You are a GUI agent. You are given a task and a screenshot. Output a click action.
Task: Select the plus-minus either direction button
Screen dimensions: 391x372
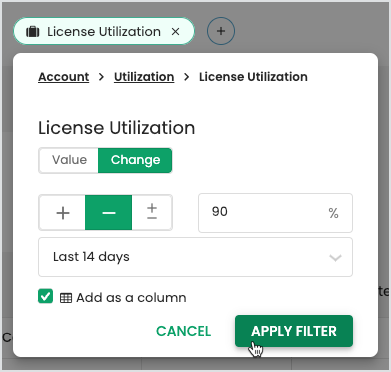point(152,213)
